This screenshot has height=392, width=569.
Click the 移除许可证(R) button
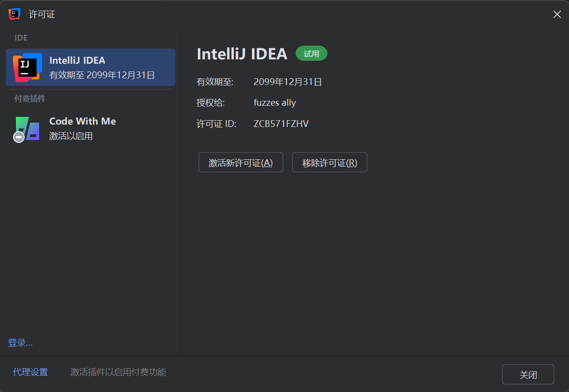(329, 163)
